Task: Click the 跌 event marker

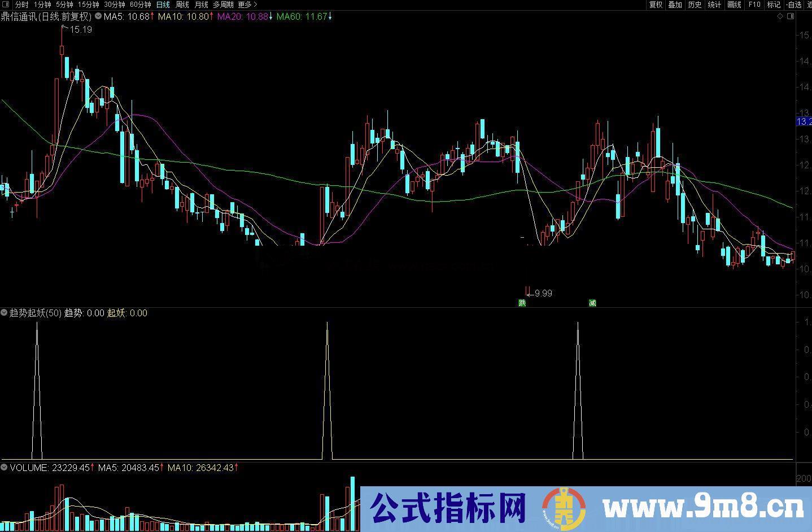Action: (x=522, y=303)
